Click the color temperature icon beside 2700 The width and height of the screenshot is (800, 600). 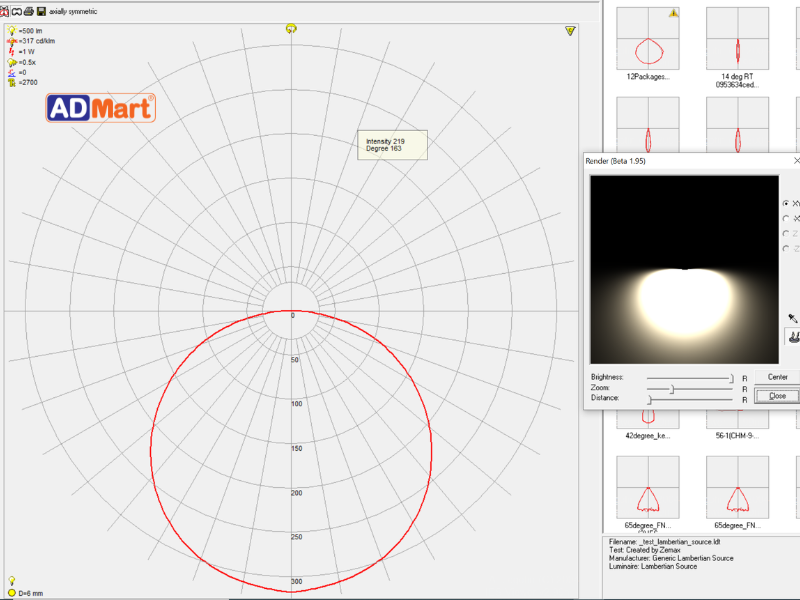tap(11, 82)
